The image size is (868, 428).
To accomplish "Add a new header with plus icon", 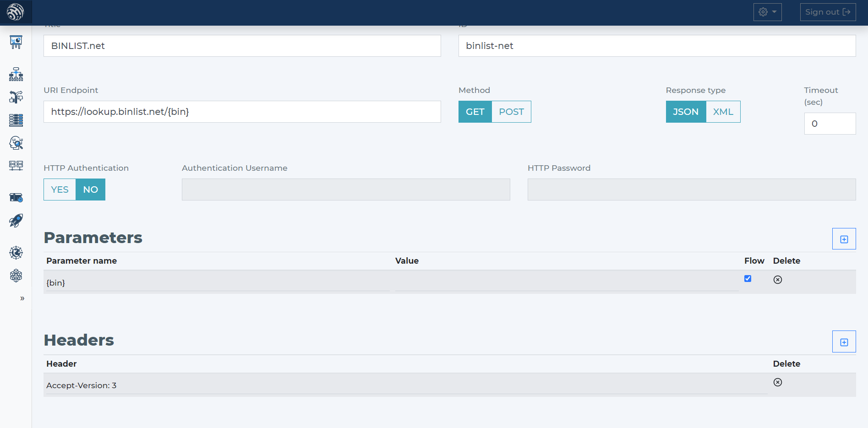I will (x=844, y=342).
